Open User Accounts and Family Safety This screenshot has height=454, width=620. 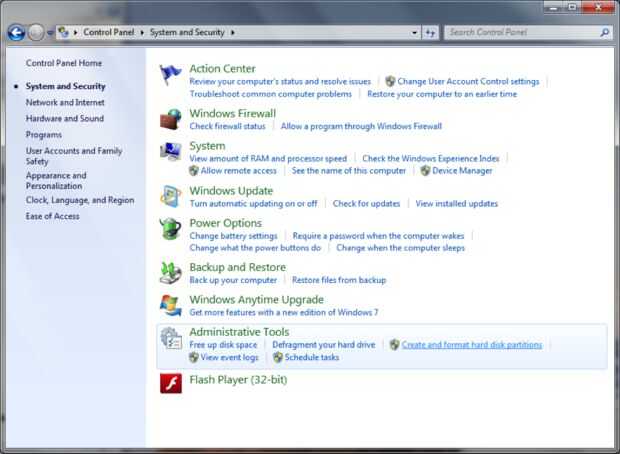pyautogui.click(x=74, y=156)
